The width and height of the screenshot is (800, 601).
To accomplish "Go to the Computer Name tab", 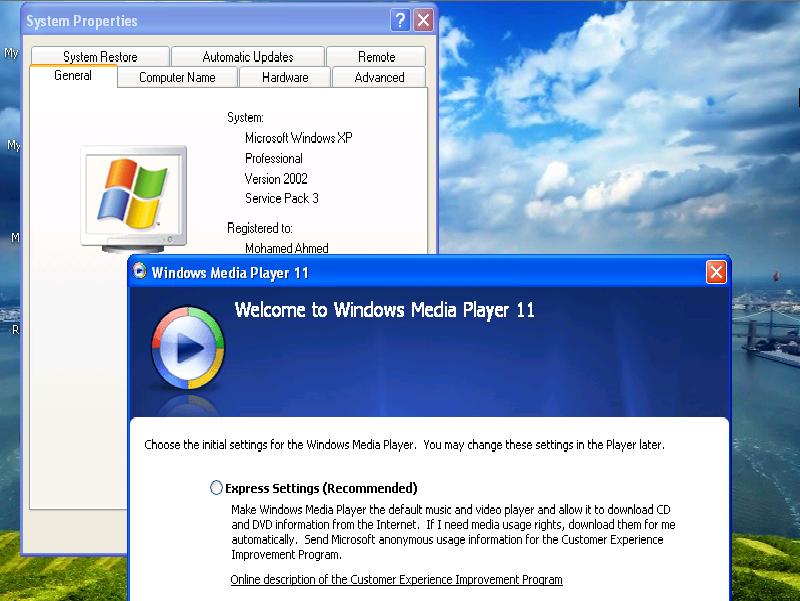I will tap(177, 78).
